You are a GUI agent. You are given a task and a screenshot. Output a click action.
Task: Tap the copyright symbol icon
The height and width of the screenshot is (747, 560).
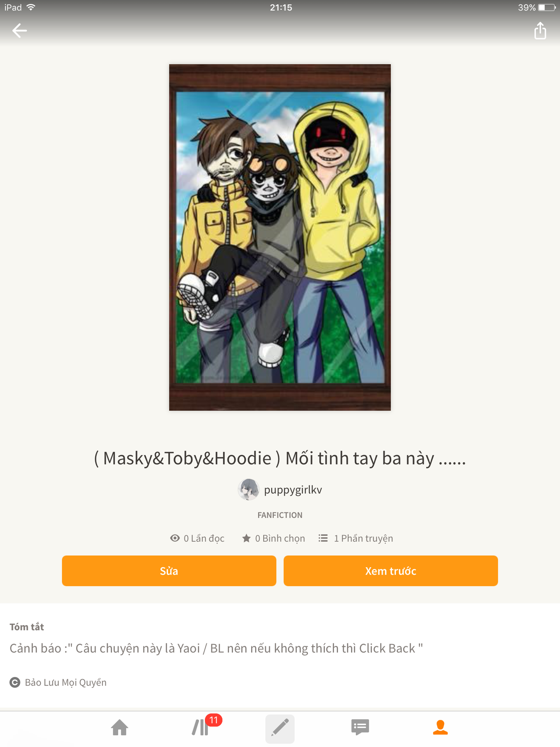[15, 682]
